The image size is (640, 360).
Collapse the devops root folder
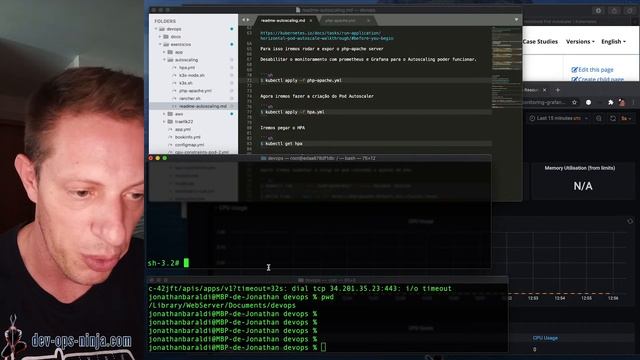tap(156, 29)
